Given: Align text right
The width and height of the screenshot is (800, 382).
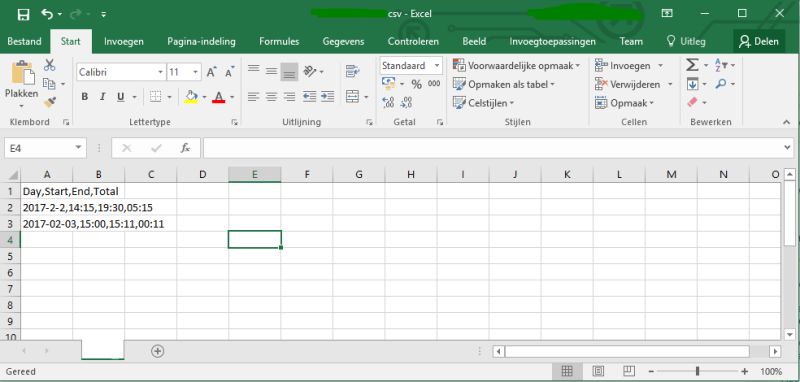Looking at the screenshot, I should coord(289,96).
